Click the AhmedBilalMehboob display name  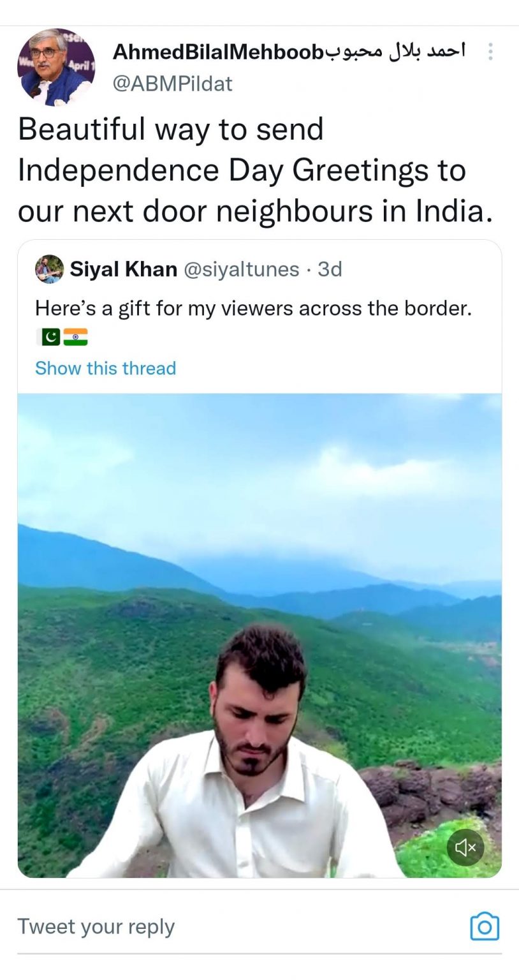[x=218, y=52]
